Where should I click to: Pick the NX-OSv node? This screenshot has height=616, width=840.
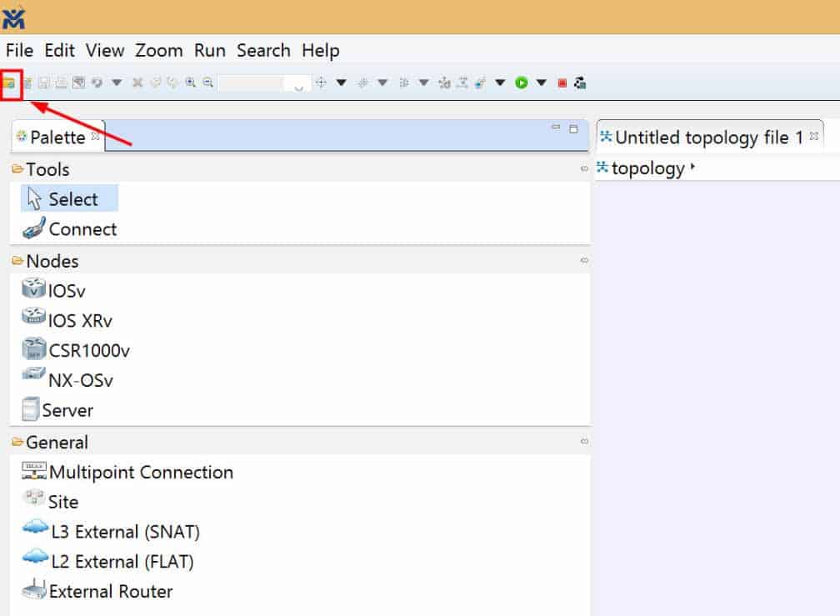click(x=67, y=380)
